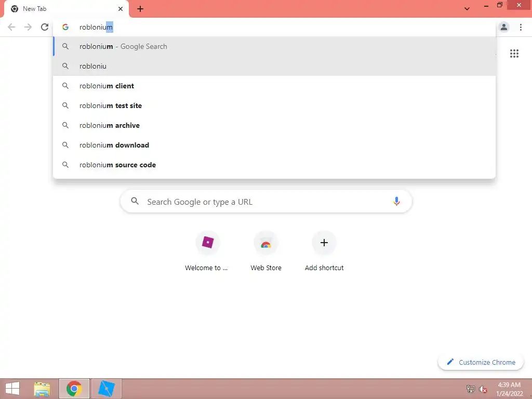
Task: Open the Web Store shortcut
Action: pos(265,251)
